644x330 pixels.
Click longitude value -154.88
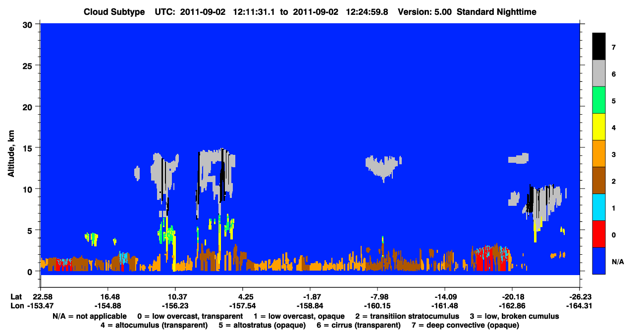[x=107, y=306]
